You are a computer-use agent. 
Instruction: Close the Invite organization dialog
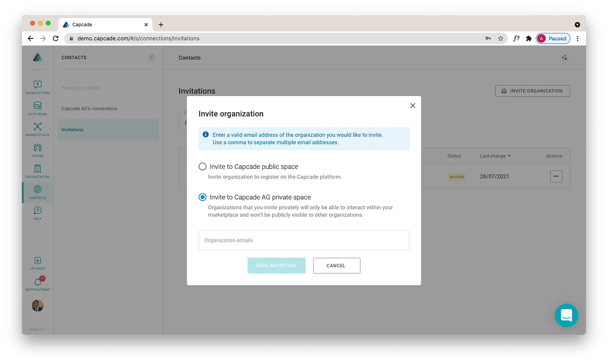click(413, 106)
